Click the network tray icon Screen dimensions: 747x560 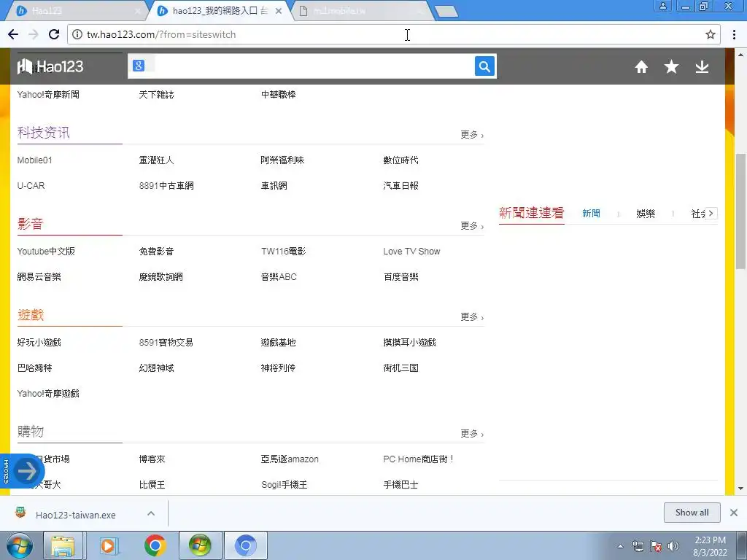tap(638, 546)
